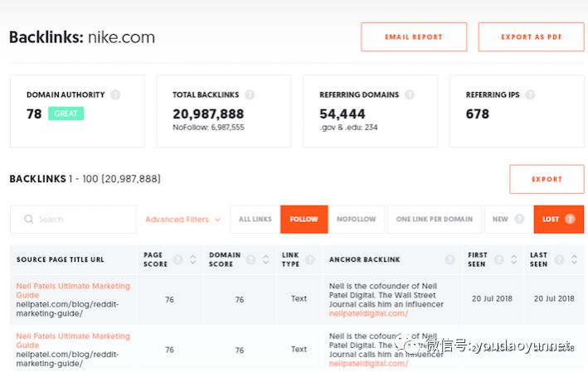Click the 54,444 referring domains value
This screenshot has height=372, width=588.
pos(342,114)
